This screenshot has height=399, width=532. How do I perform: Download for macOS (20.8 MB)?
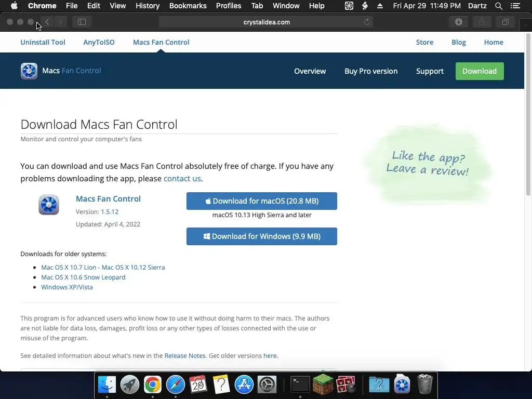(x=262, y=201)
